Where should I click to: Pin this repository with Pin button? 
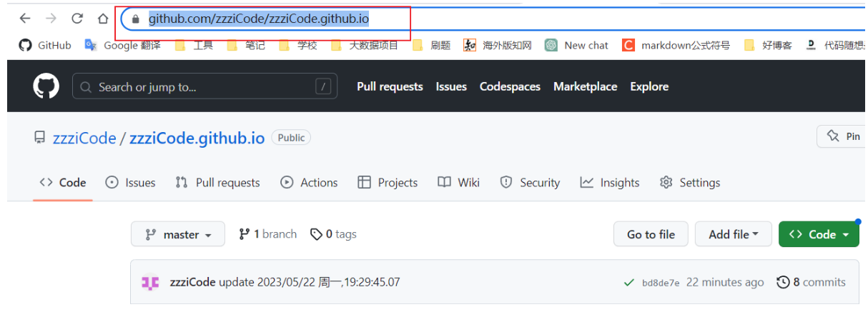[844, 136]
